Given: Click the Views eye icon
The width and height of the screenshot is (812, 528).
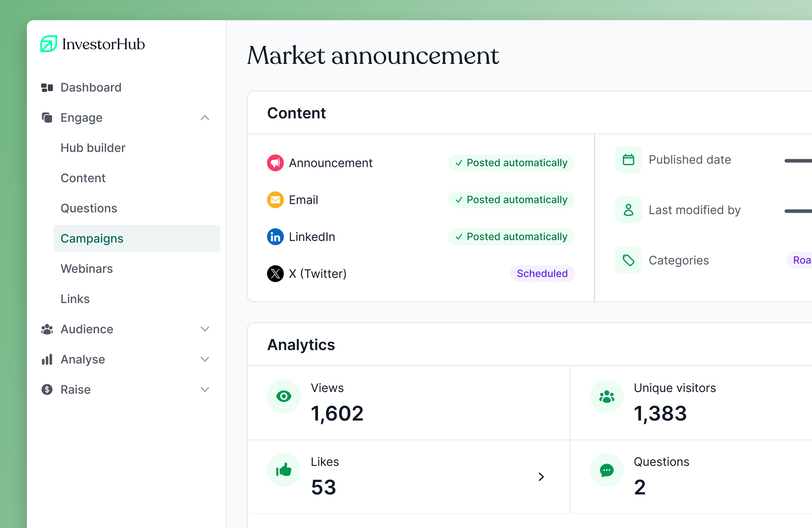Looking at the screenshot, I should click(x=284, y=396).
